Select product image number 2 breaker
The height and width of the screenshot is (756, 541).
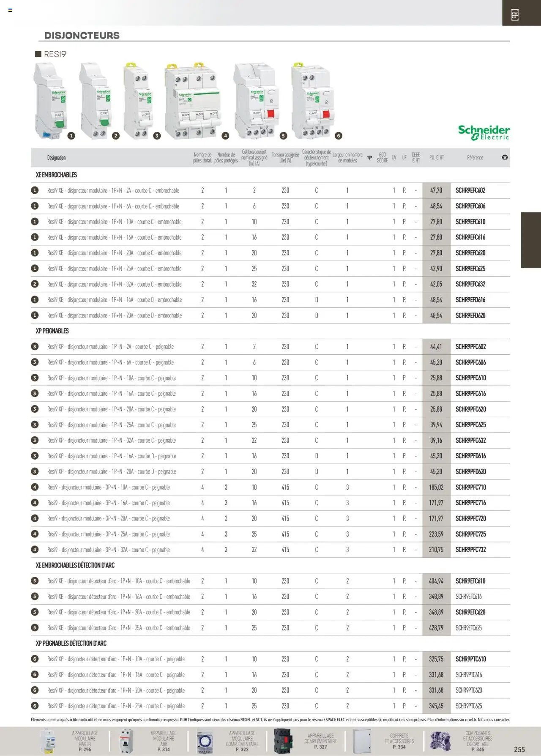(x=96, y=101)
